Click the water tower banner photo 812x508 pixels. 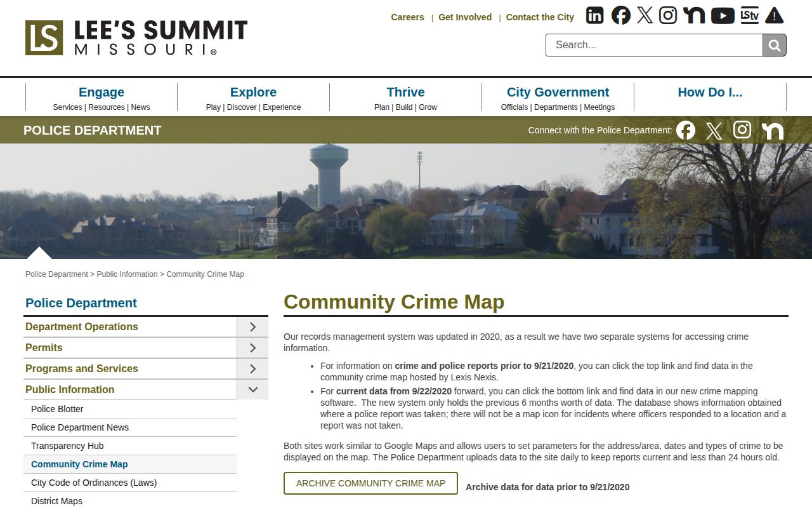pyautogui.click(x=406, y=201)
